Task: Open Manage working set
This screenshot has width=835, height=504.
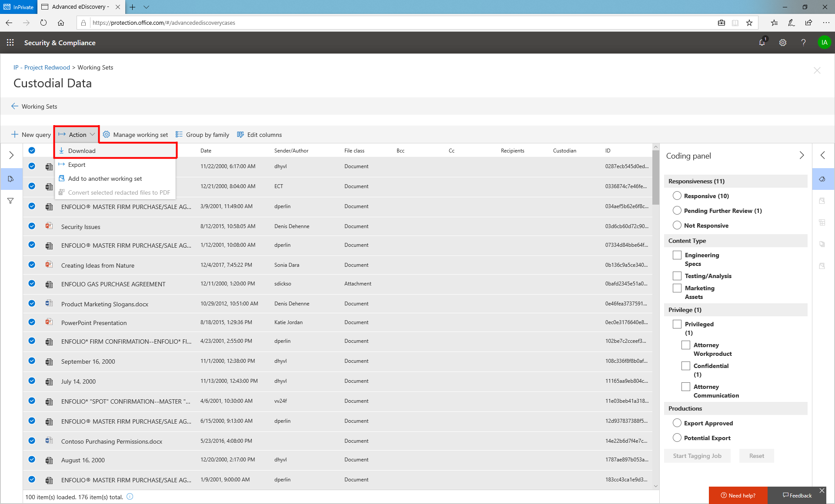Action: point(135,135)
